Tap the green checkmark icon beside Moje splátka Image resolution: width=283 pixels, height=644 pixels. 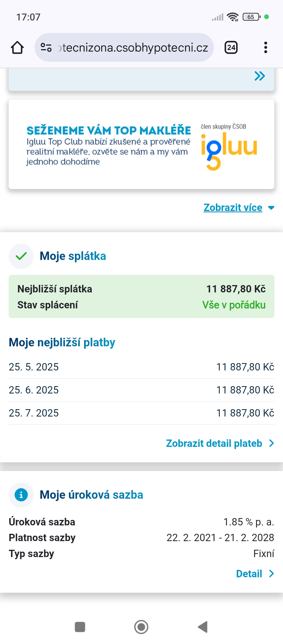pos(21,256)
